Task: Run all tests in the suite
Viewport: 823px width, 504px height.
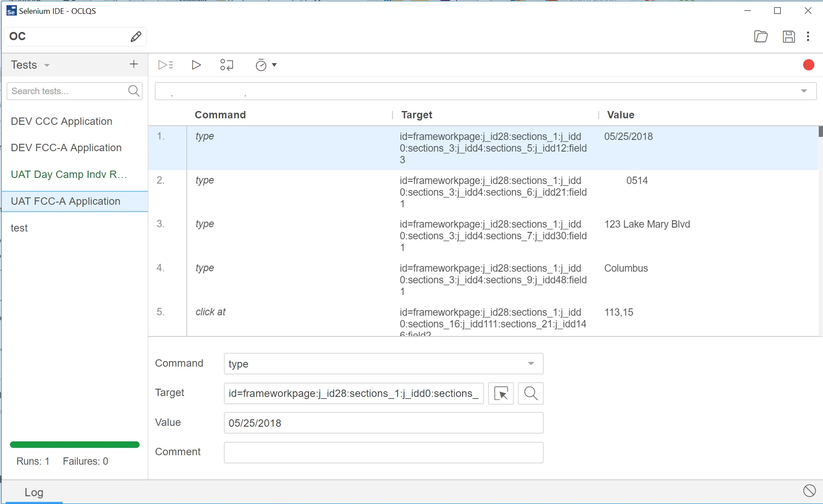Action: click(166, 65)
